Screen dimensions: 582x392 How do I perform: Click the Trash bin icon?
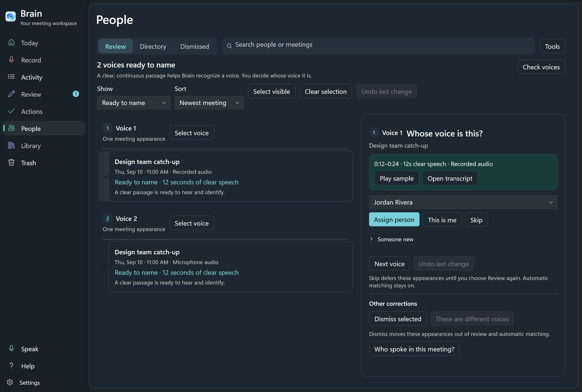[11, 163]
